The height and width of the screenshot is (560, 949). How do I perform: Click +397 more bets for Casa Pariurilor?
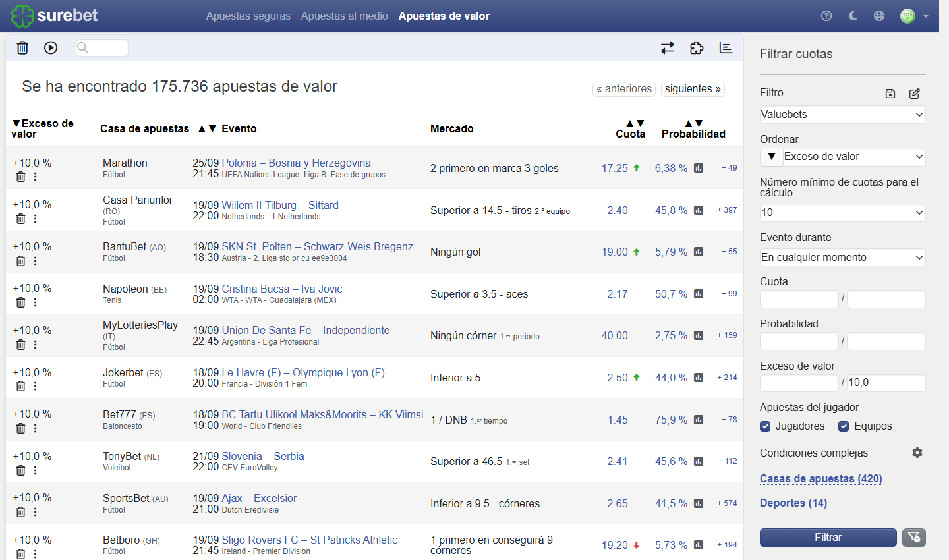pos(727,210)
